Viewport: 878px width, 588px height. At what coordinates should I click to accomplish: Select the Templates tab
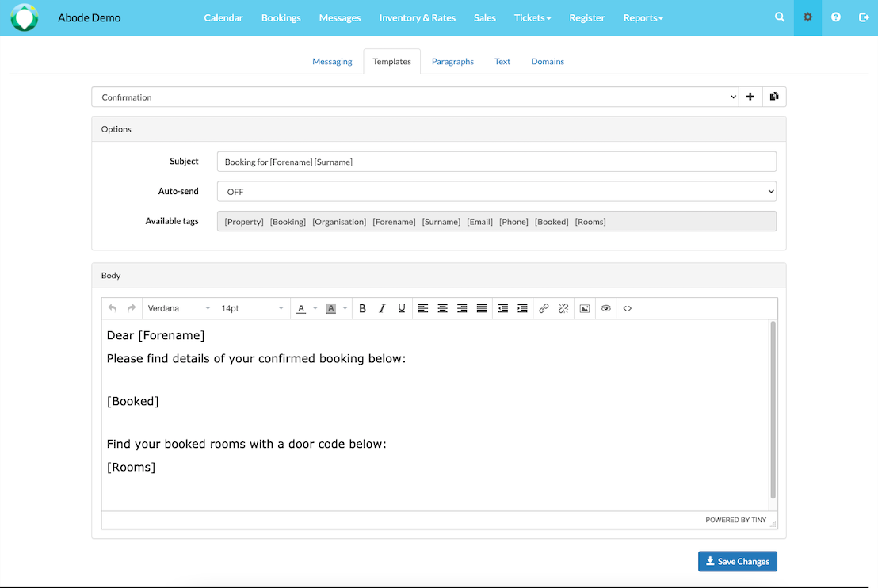pyautogui.click(x=392, y=62)
